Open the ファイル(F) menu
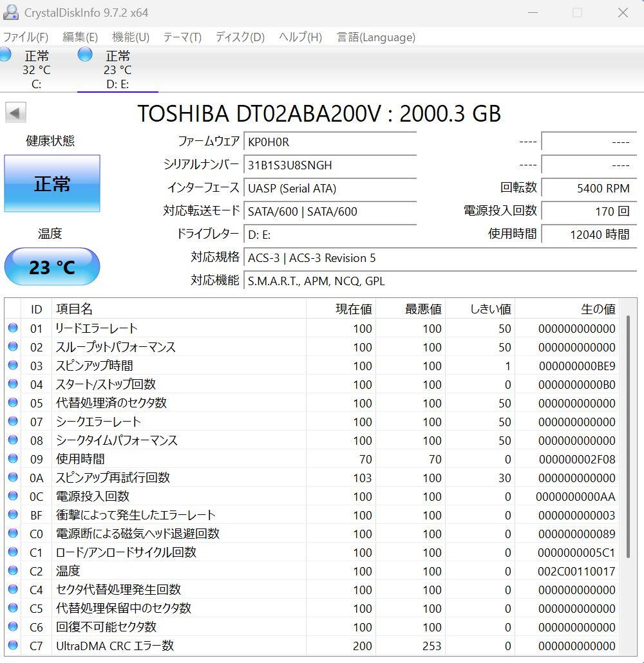Screen dimensions: 644x663 pos(26,37)
